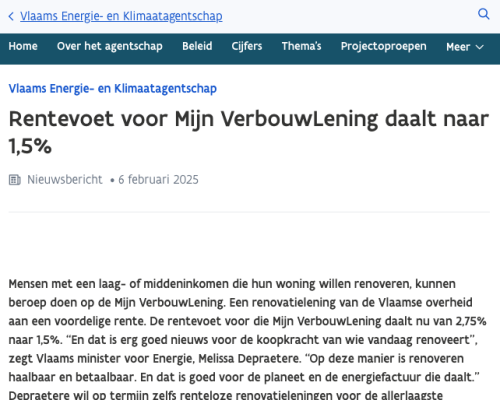
Task: Expand the Meer dropdown menu
Action: tap(465, 47)
